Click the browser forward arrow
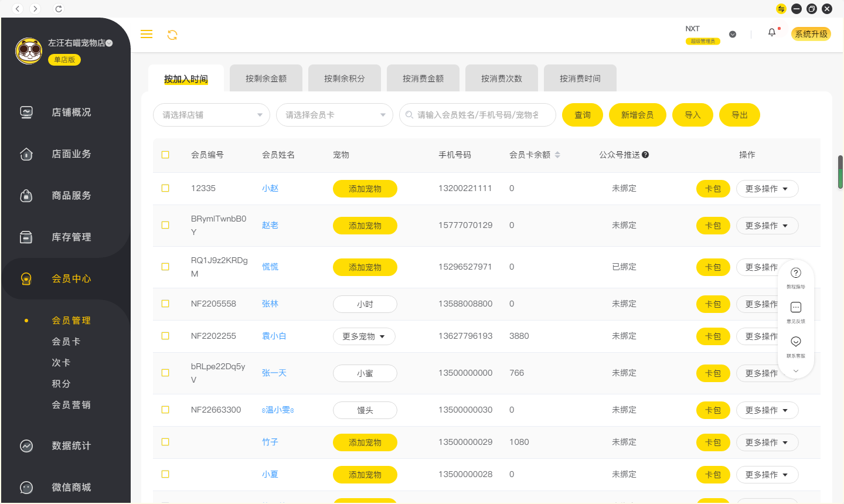844x504 pixels. (35, 8)
